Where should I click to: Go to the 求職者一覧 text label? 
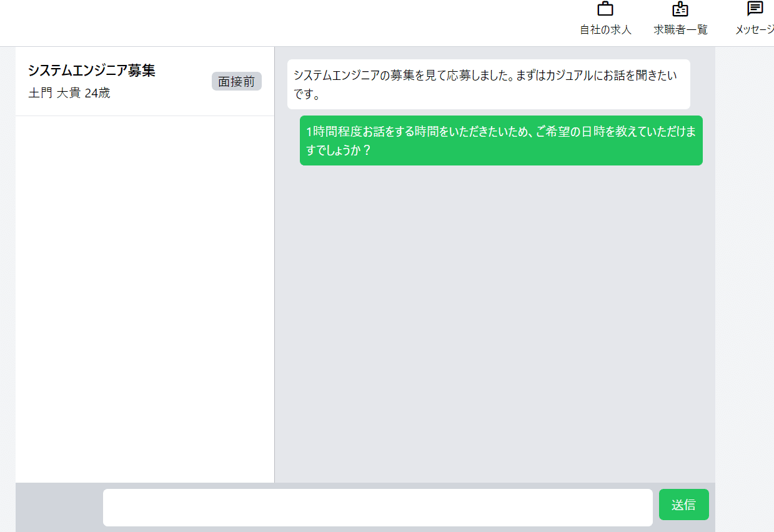[680, 30]
